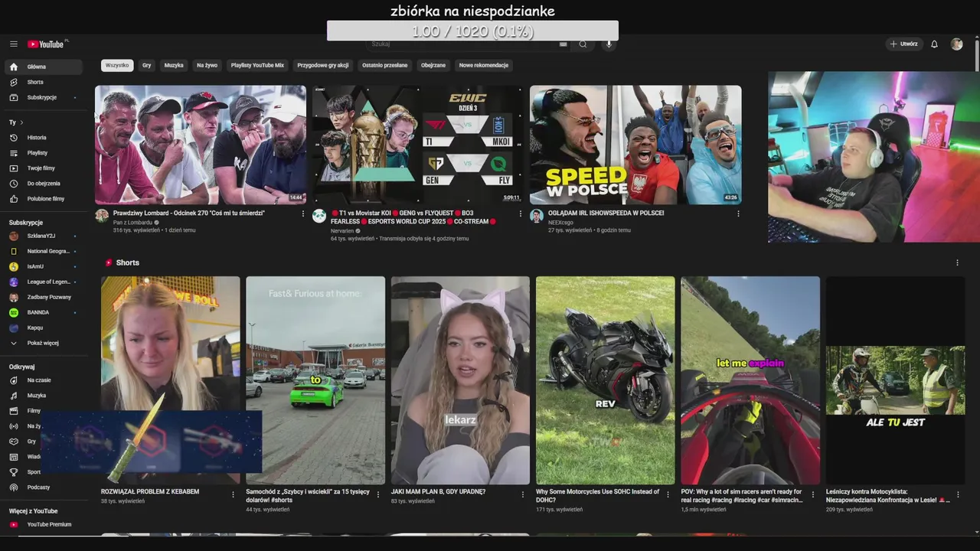Open IsAmU channel subscription
The width and height of the screenshot is (980, 551).
44,266
